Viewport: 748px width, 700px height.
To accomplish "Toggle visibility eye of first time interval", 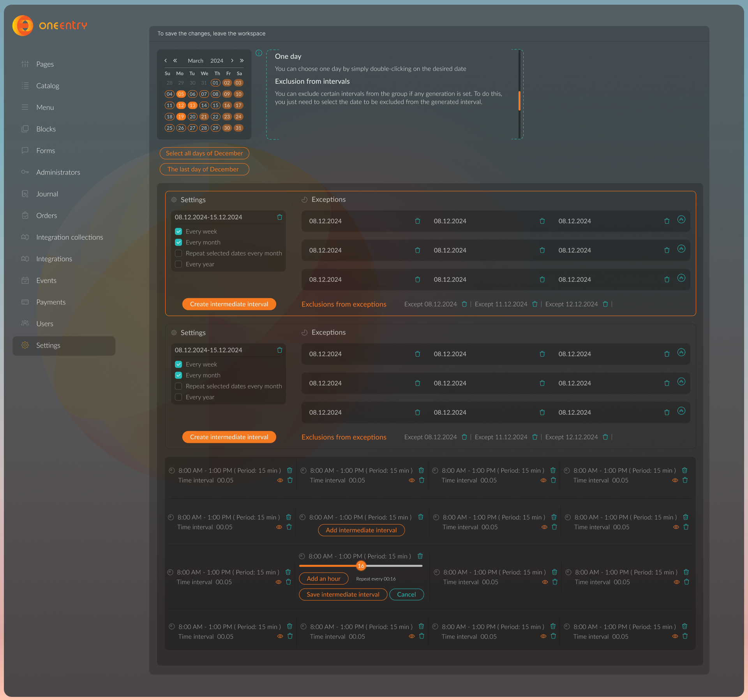I will coord(280,480).
